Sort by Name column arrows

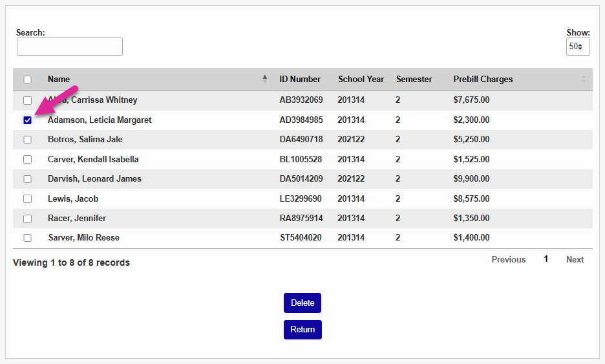[x=264, y=80]
